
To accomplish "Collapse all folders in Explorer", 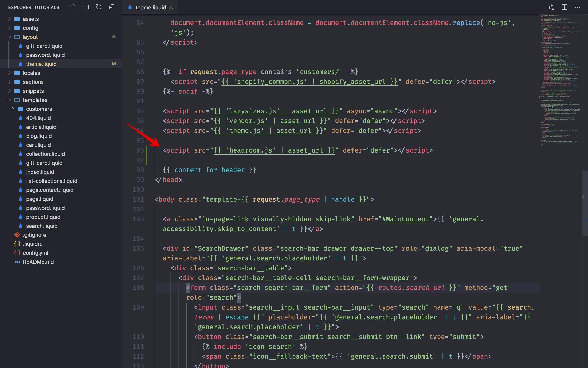I will pos(112,7).
